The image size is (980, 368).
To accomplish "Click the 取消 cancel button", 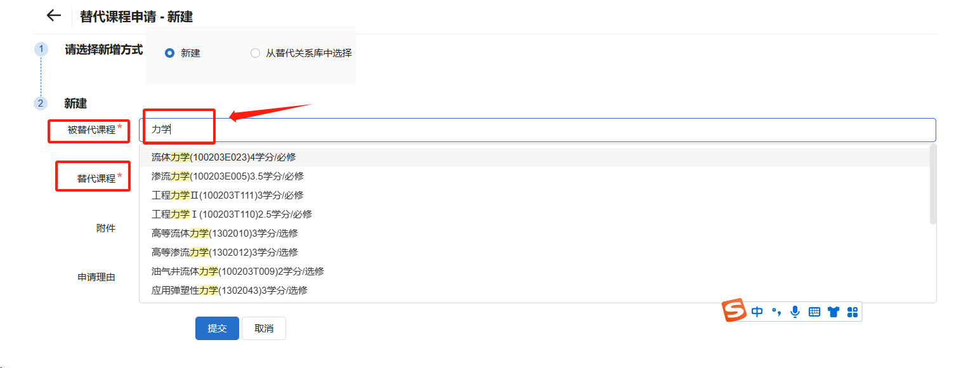I will coord(264,329).
